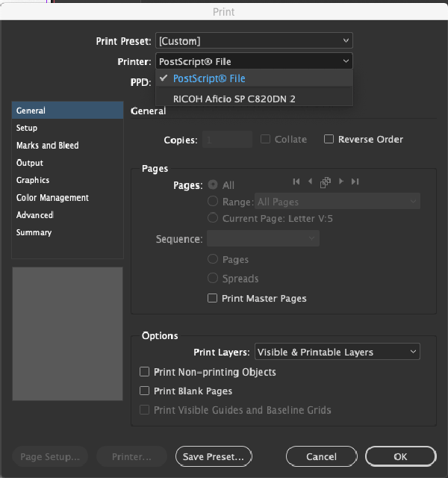Select the General category in sidebar
This screenshot has height=478, width=448.
click(x=68, y=111)
